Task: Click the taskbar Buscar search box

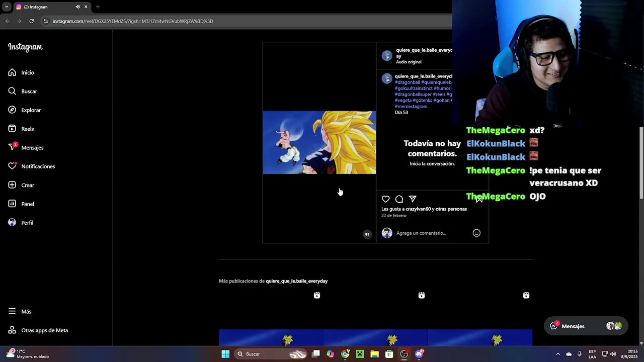Action: click(x=272, y=354)
